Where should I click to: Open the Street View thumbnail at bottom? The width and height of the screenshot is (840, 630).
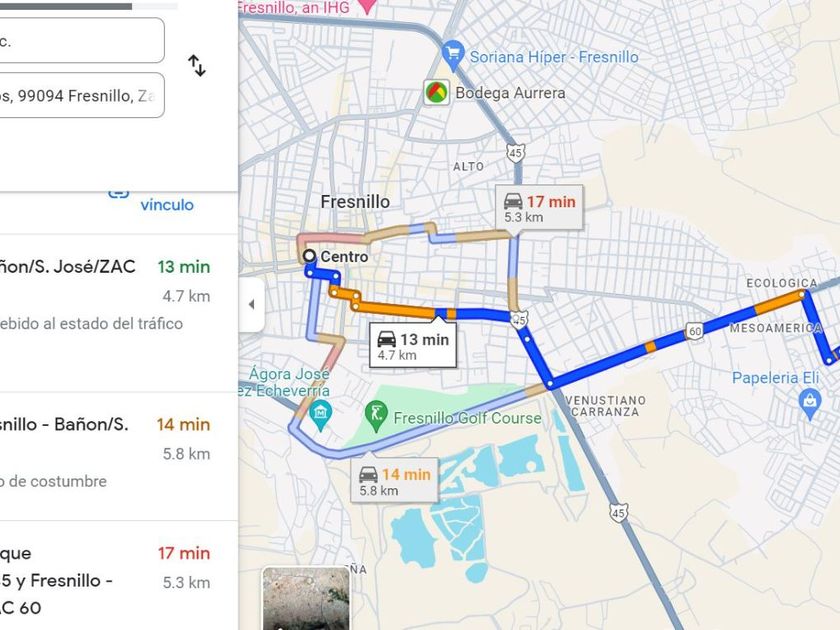(306, 598)
